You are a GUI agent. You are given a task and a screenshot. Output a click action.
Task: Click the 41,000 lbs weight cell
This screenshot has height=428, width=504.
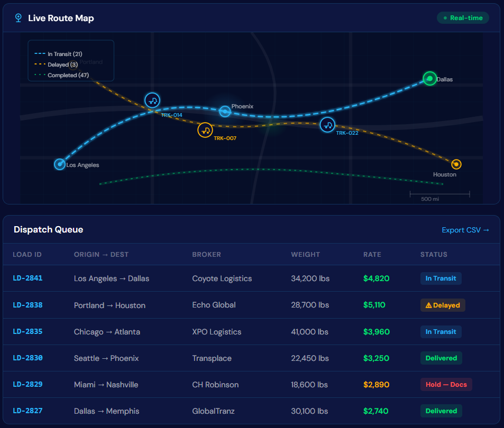coord(309,332)
